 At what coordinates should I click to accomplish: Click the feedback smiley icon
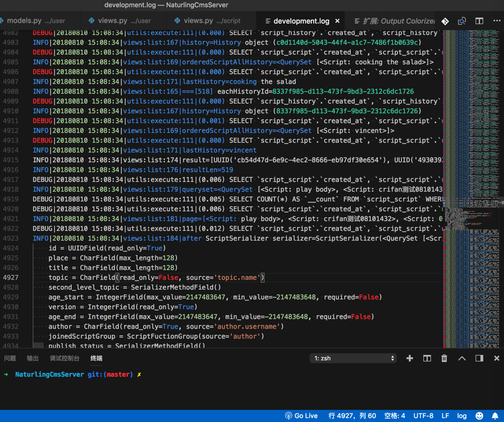[480, 415]
